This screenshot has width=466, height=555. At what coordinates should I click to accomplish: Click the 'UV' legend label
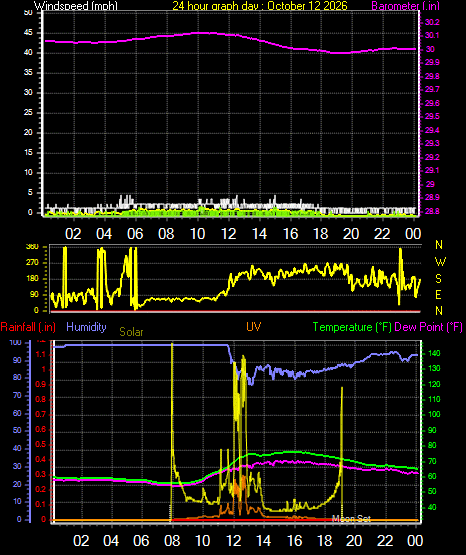pos(253,327)
